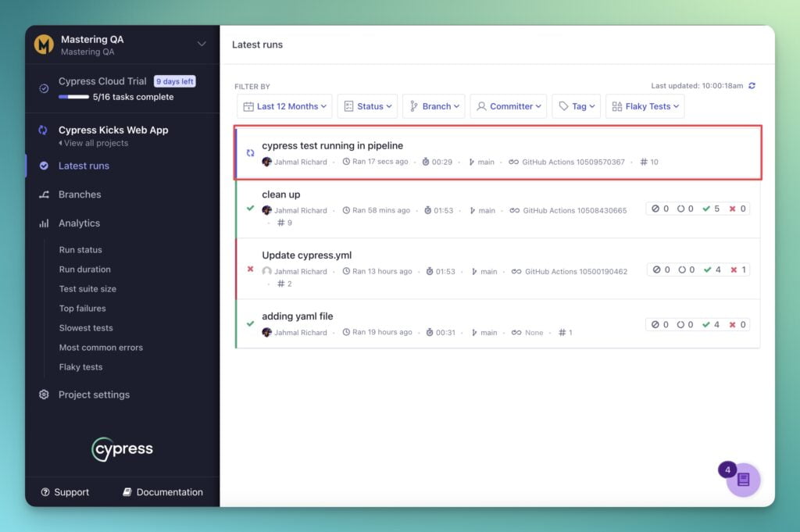Click the Latest runs checkmark icon
800x532 pixels.
pyautogui.click(x=44, y=166)
